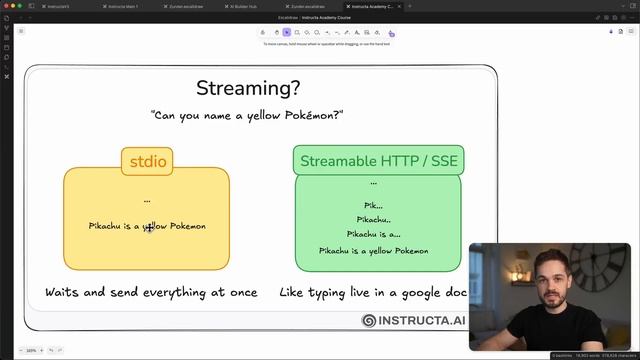Click the pencil icon in note header
This screenshot has height=360, width=640.
[x=598, y=18]
